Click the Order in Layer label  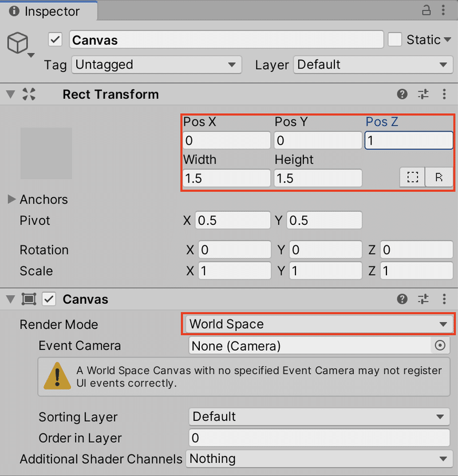point(80,438)
